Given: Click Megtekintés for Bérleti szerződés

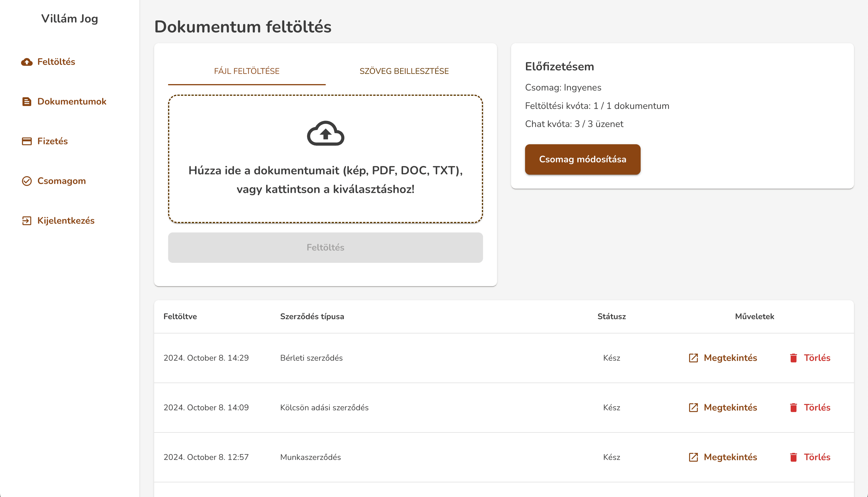Looking at the screenshot, I should click(723, 358).
